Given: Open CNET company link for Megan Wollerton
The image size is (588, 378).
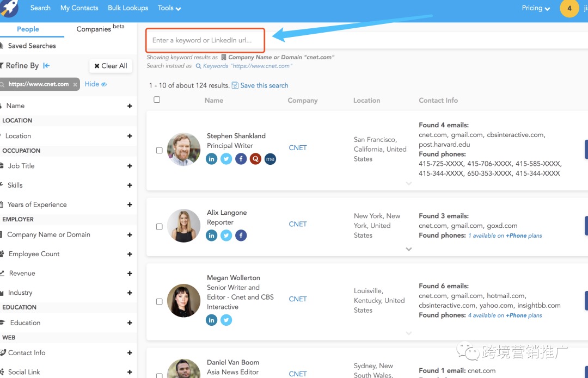Looking at the screenshot, I should 298,299.
